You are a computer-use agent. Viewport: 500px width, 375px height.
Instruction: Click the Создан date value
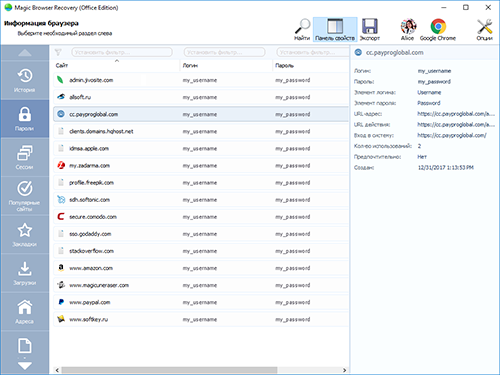[445, 167]
